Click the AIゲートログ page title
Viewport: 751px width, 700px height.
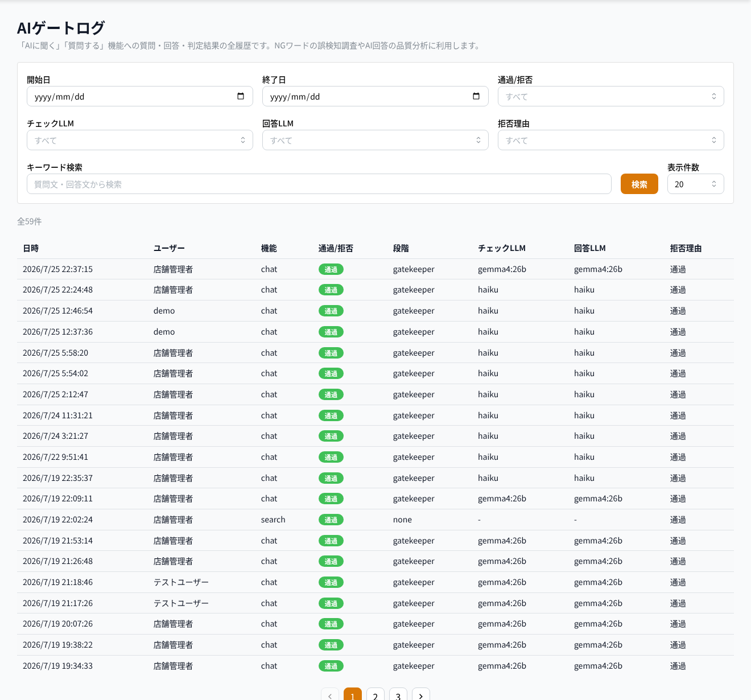[61, 28]
